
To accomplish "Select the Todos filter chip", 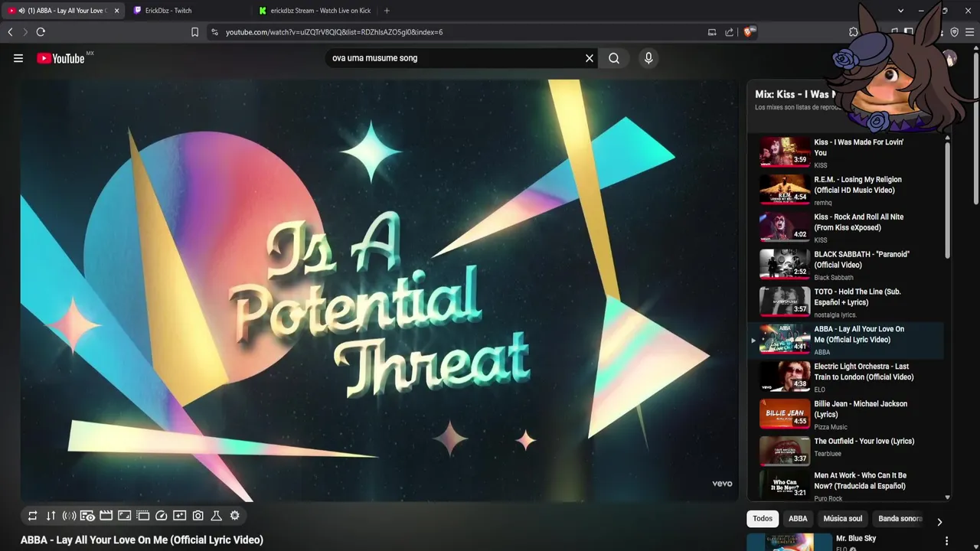I will 763,519.
